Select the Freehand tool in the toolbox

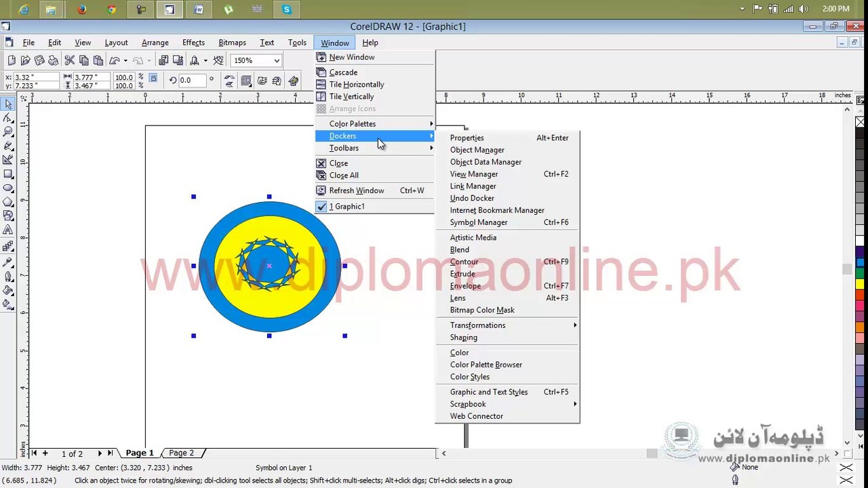click(8, 146)
